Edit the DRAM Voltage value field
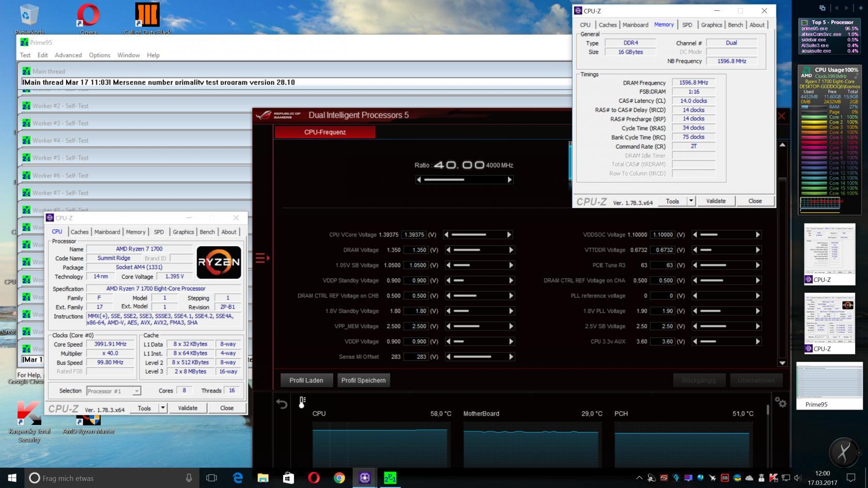This screenshot has height=488, width=868. 416,250
